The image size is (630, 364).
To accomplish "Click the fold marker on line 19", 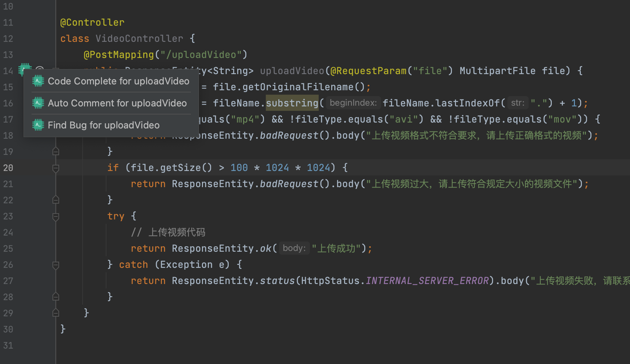I will [55, 151].
